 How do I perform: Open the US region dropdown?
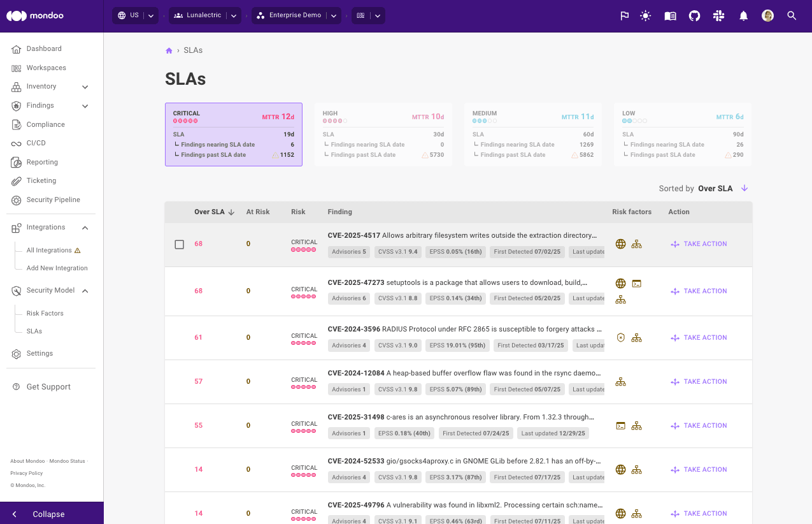pos(135,15)
